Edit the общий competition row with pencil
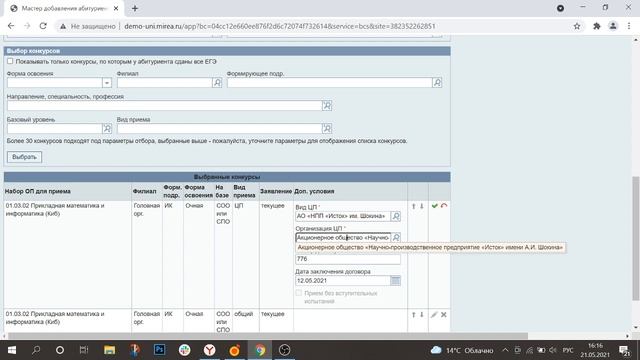This screenshot has height=360, width=640. (434, 315)
